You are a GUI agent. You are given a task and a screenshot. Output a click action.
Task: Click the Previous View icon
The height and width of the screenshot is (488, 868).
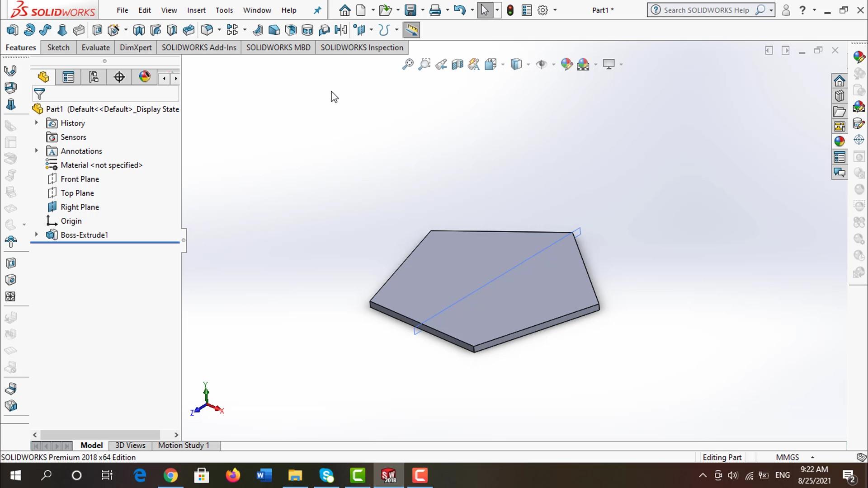pyautogui.click(x=441, y=64)
